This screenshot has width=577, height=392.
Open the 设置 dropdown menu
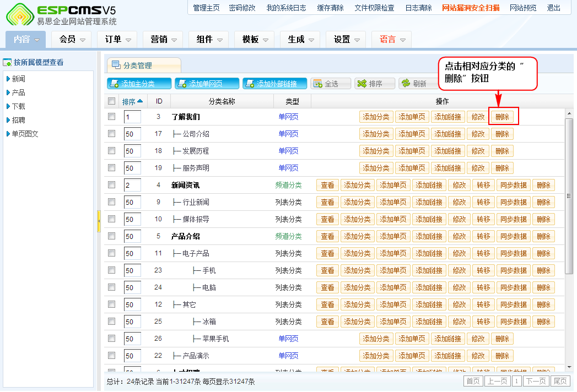pyautogui.click(x=346, y=39)
